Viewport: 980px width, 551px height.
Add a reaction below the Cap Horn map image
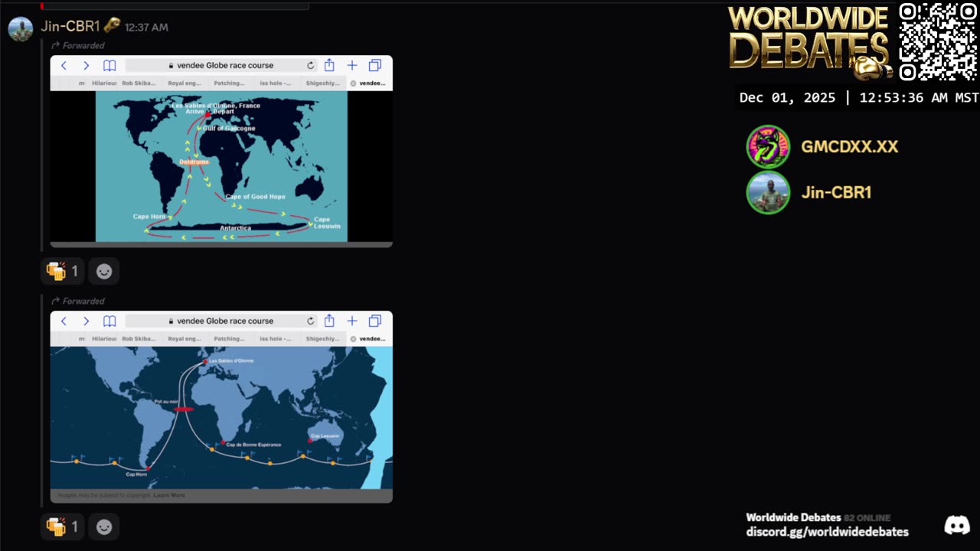click(x=104, y=527)
